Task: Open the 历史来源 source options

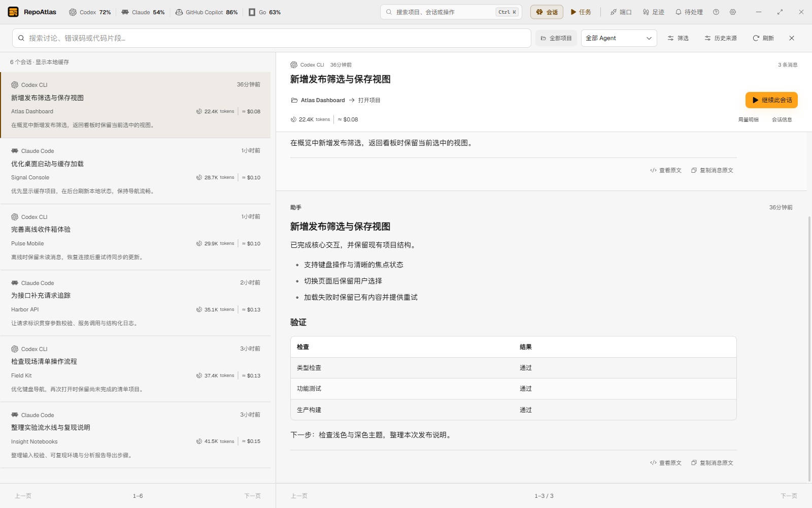Action: coord(721,38)
